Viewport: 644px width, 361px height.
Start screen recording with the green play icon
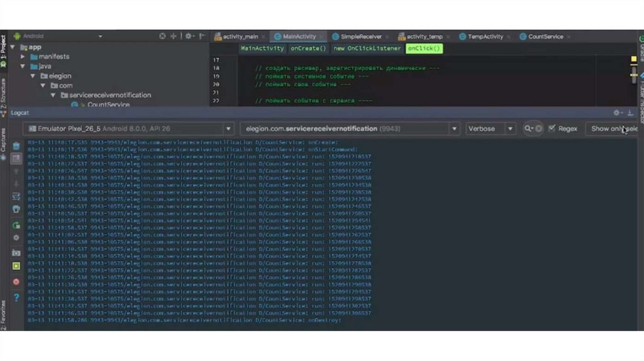click(16, 266)
